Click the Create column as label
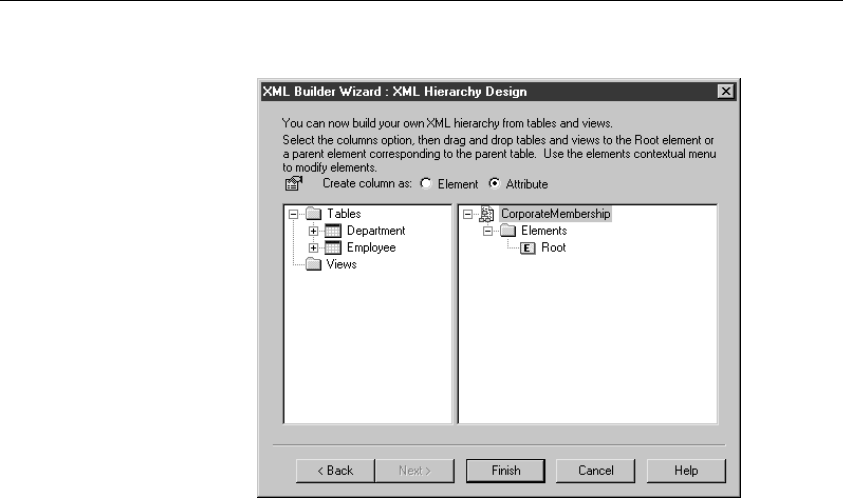 point(367,183)
